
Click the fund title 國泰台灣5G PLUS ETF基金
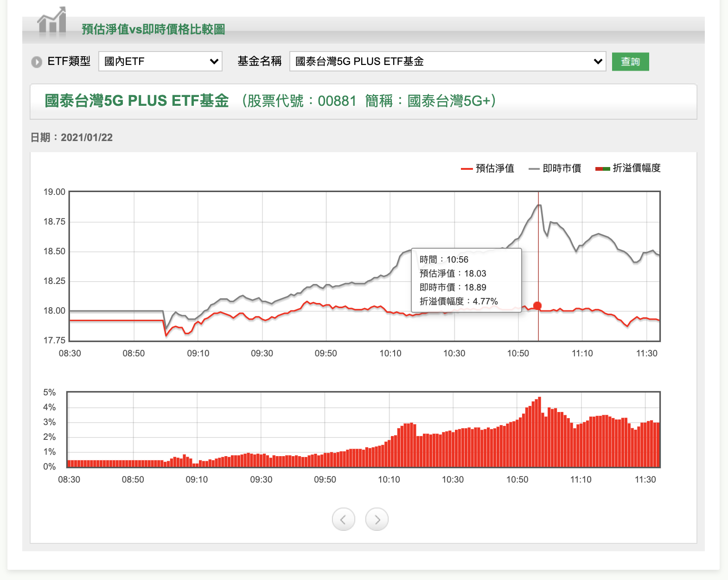[137, 101]
